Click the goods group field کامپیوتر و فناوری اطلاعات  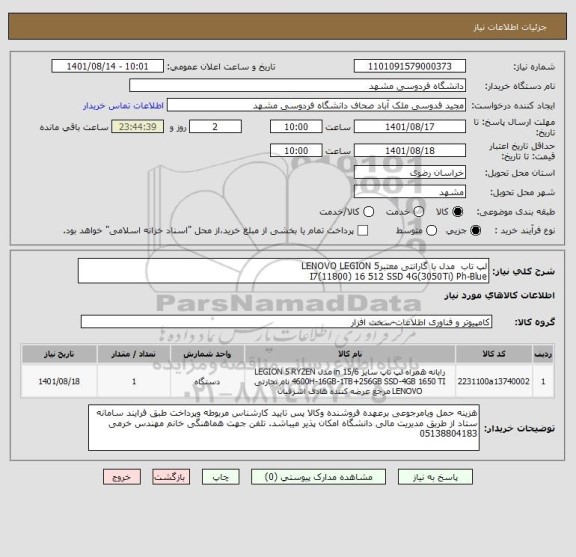pos(286,322)
